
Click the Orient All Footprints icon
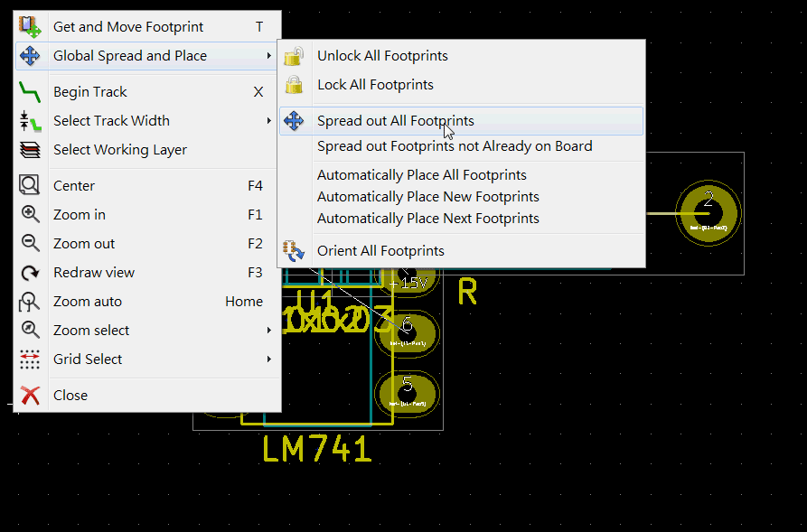pos(294,251)
